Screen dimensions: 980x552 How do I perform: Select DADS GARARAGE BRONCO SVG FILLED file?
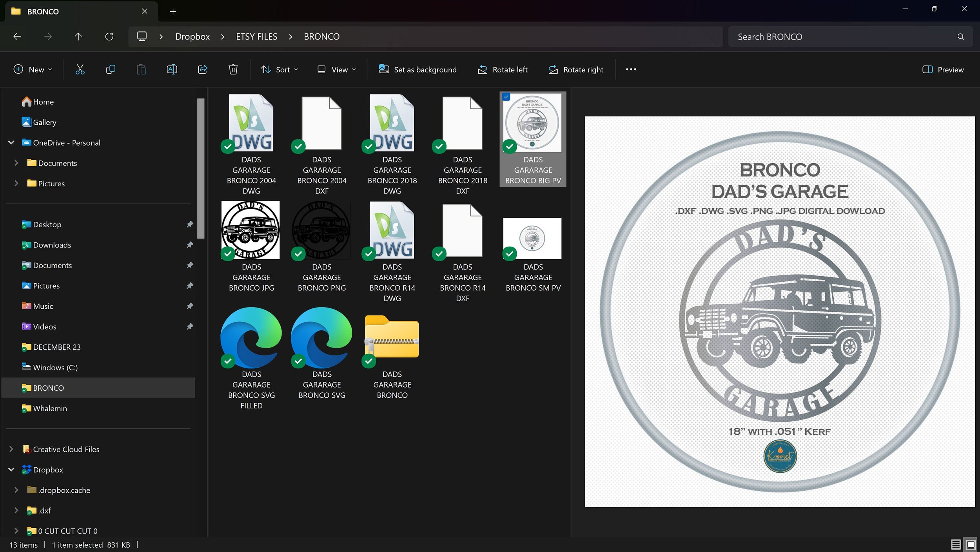coord(251,358)
